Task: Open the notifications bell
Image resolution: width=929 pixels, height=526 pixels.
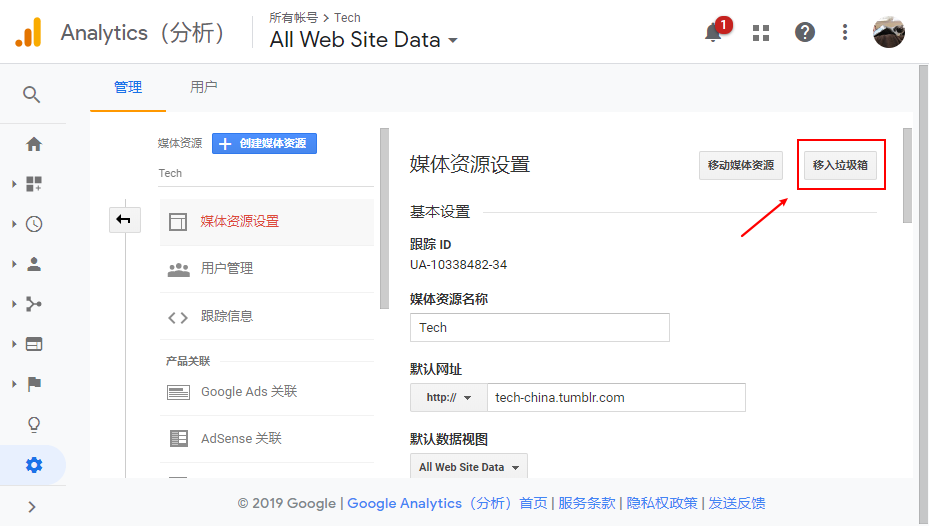Action: 713,32
